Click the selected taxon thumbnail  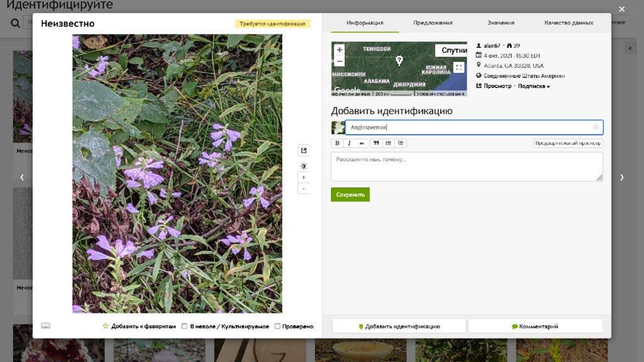tap(338, 127)
